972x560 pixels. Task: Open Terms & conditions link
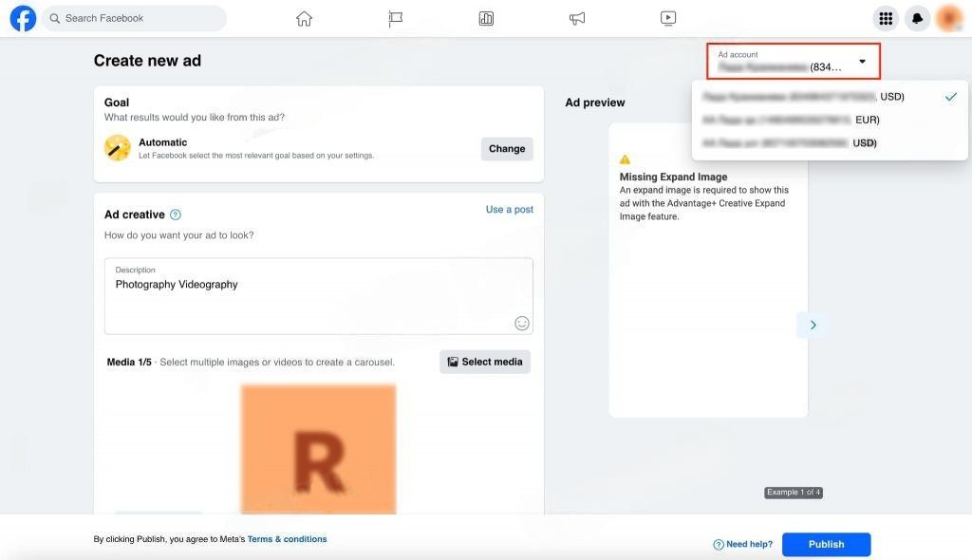[287, 539]
